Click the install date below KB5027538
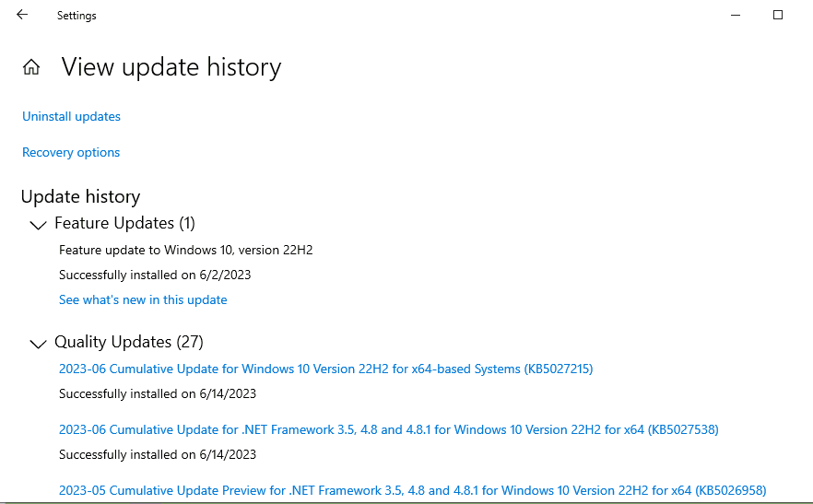The width and height of the screenshot is (813, 504). tap(158, 454)
